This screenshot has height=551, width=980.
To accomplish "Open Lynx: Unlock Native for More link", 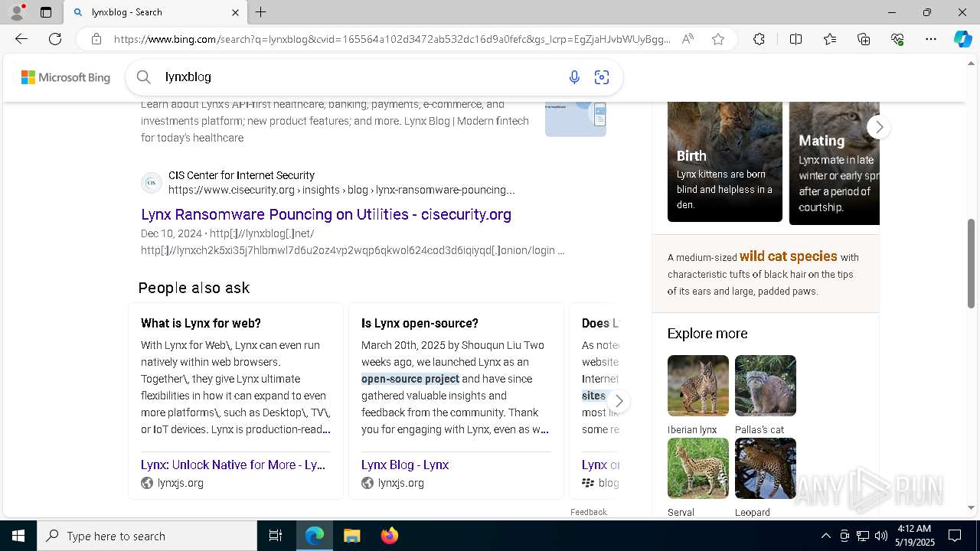I will coord(233,465).
